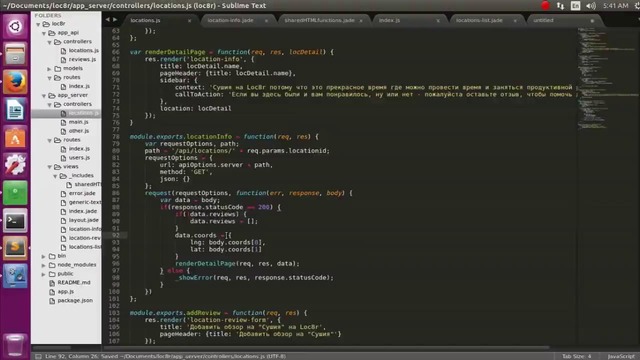The height and width of the screenshot is (360, 640).
Task: Launch Firefox from the dock
Action: (x=15, y=82)
